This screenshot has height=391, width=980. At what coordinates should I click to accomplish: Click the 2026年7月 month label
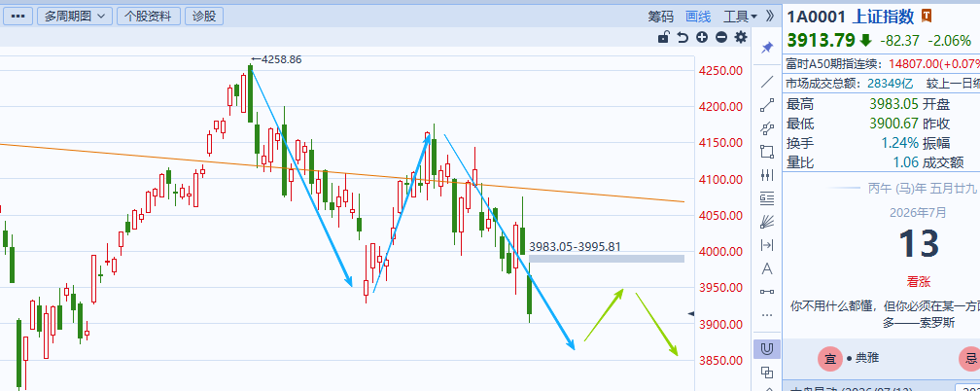point(918,213)
